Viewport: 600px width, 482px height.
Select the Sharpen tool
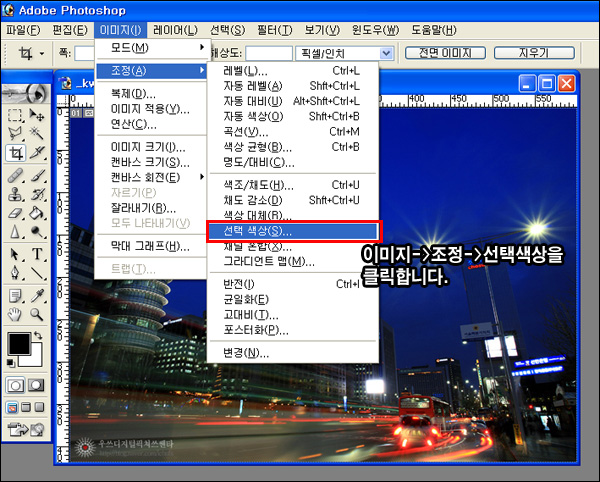pyautogui.click(x=15, y=232)
